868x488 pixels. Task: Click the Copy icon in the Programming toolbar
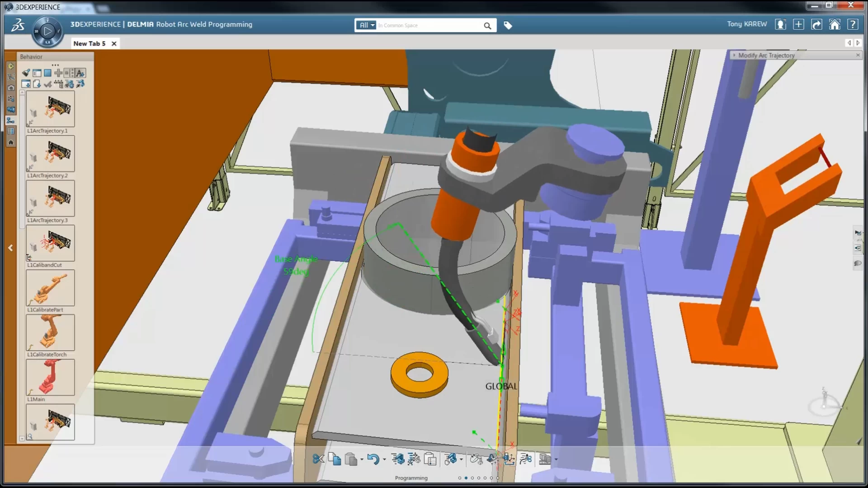pyautogui.click(x=335, y=459)
